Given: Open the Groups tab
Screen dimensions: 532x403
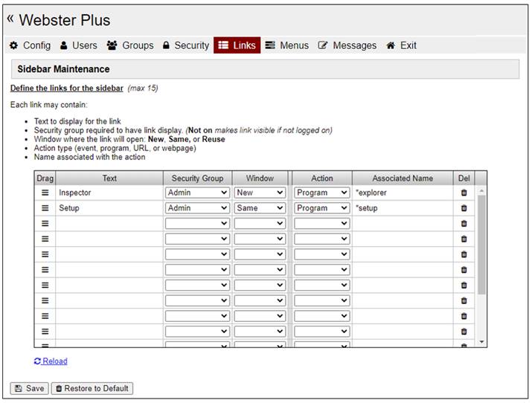Looking at the screenshot, I should [x=130, y=45].
